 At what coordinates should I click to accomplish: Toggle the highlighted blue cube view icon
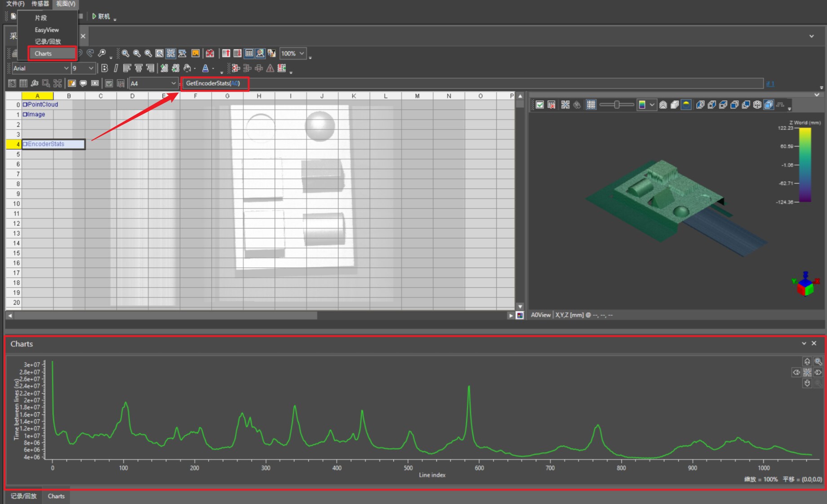769,105
